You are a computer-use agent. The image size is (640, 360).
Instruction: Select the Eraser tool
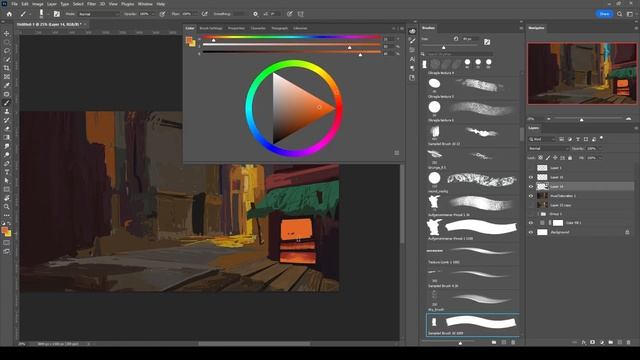click(x=7, y=129)
